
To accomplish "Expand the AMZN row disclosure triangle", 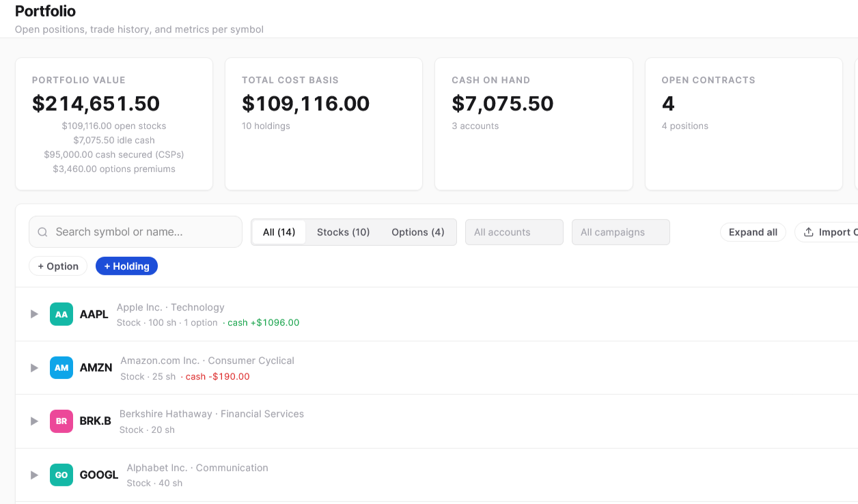I will [34, 367].
